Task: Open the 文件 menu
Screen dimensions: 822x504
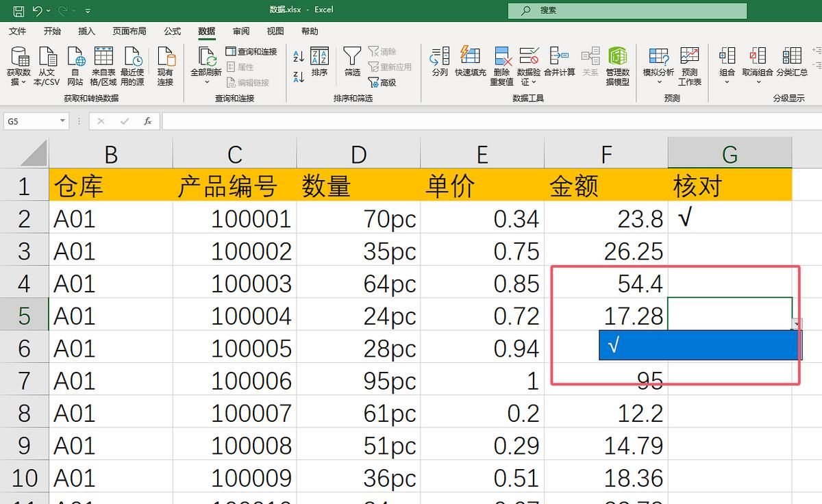Action: pos(17,32)
